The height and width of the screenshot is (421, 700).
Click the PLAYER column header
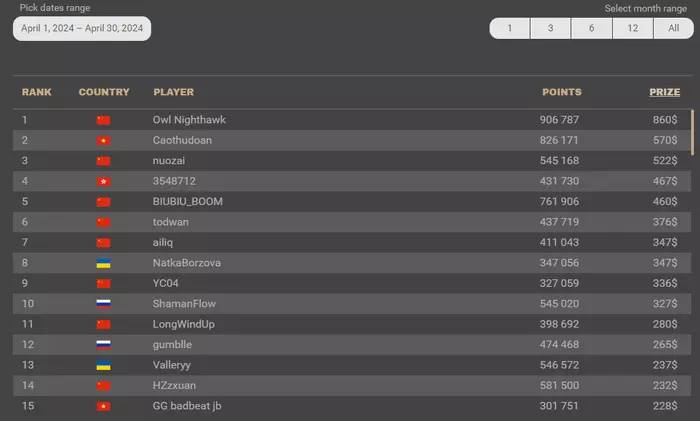click(173, 92)
